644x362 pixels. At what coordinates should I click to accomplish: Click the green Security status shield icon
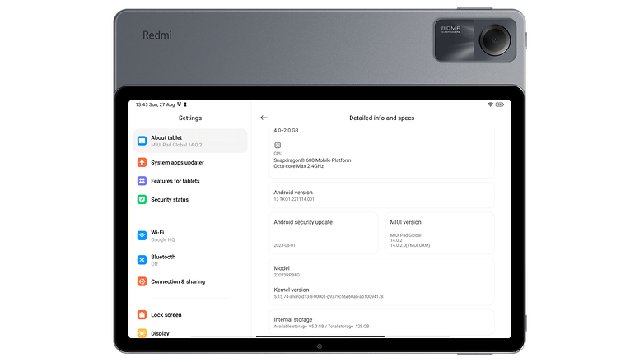pos(142,199)
